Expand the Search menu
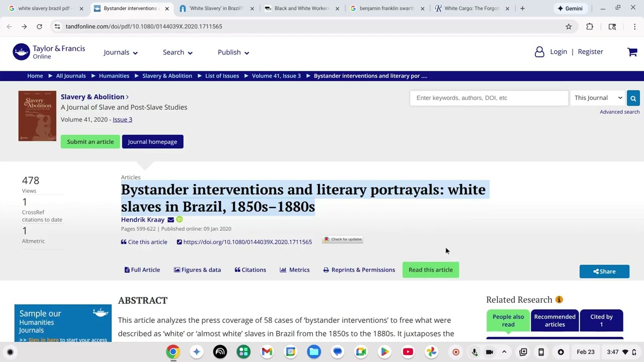The image size is (644, 362). pyautogui.click(x=178, y=52)
